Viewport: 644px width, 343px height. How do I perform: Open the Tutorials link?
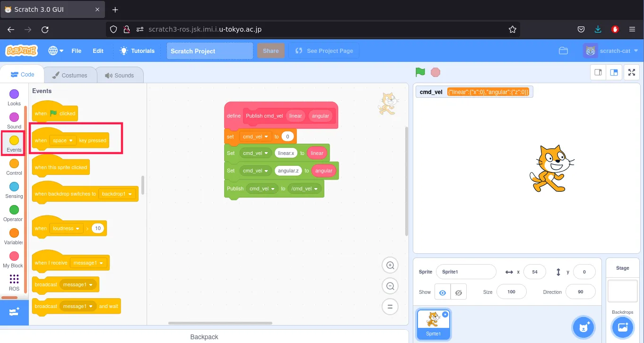(x=137, y=51)
